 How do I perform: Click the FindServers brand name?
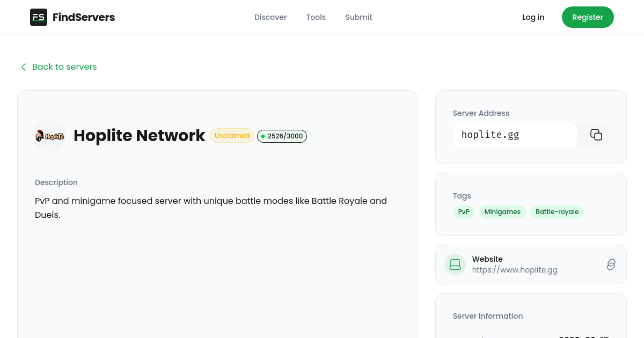(84, 17)
